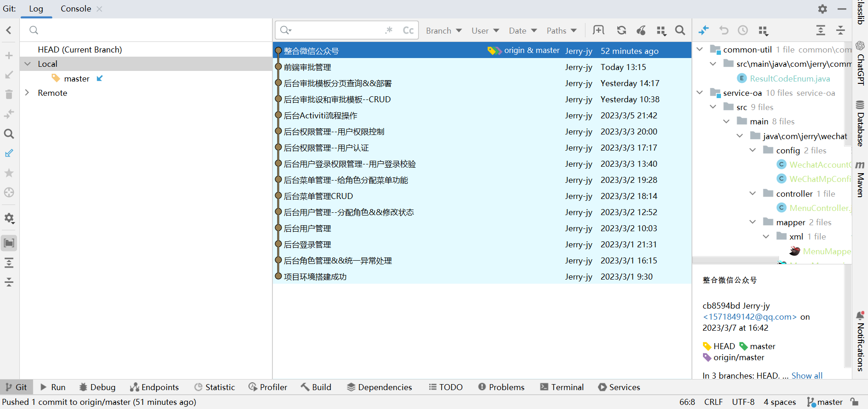Show file history with clock icon
This screenshot has width=868, height=409.
coord(743,30)
